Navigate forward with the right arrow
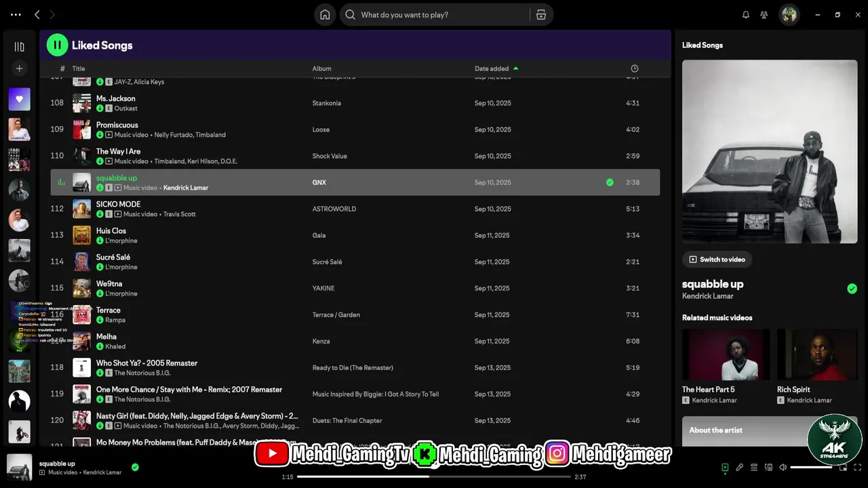 click(x=52, y=14)
